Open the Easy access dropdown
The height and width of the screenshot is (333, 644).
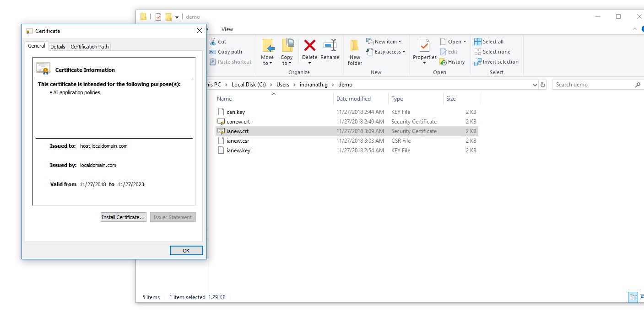tap(386, 52)
